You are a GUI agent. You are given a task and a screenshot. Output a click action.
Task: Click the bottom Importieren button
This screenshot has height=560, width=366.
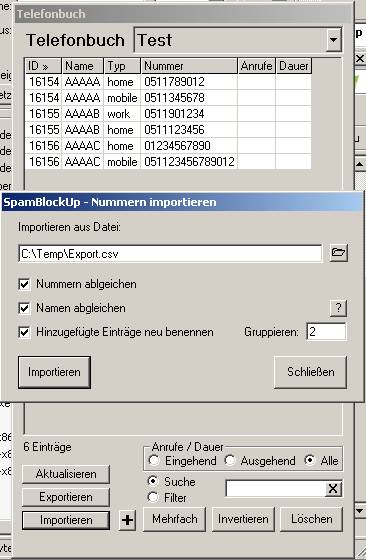coord(66,520)
